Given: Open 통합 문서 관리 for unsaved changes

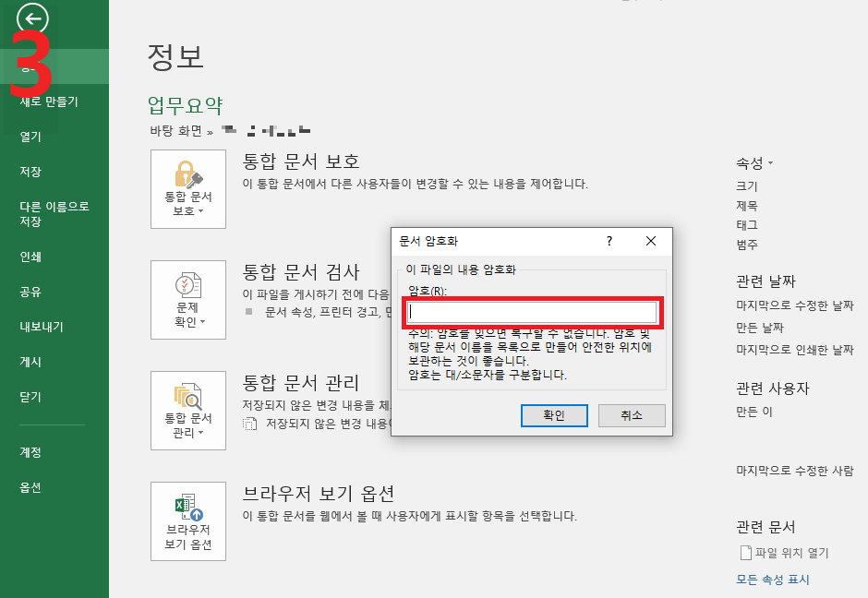Looking at the screenshot, I should pos(188,411).
